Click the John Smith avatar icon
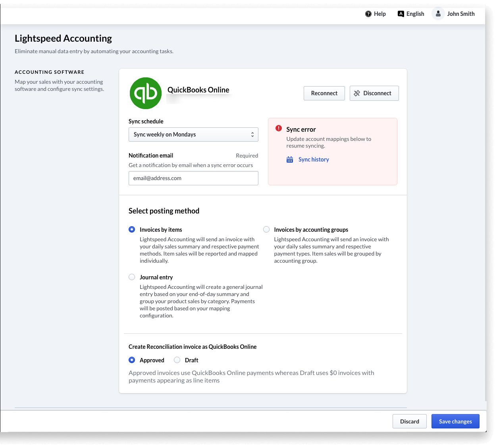Viewport: 497px width, 448px height. click(x=438, y=13)
